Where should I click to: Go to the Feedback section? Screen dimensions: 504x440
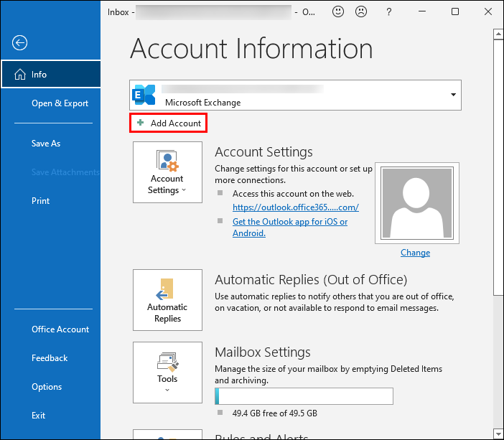click(50, 358)
